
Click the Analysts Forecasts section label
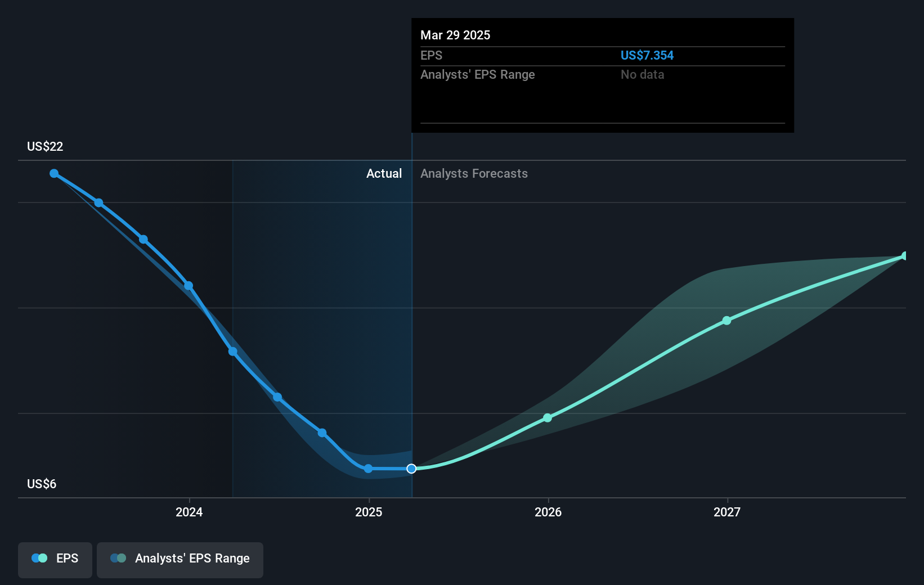point(474,173)
